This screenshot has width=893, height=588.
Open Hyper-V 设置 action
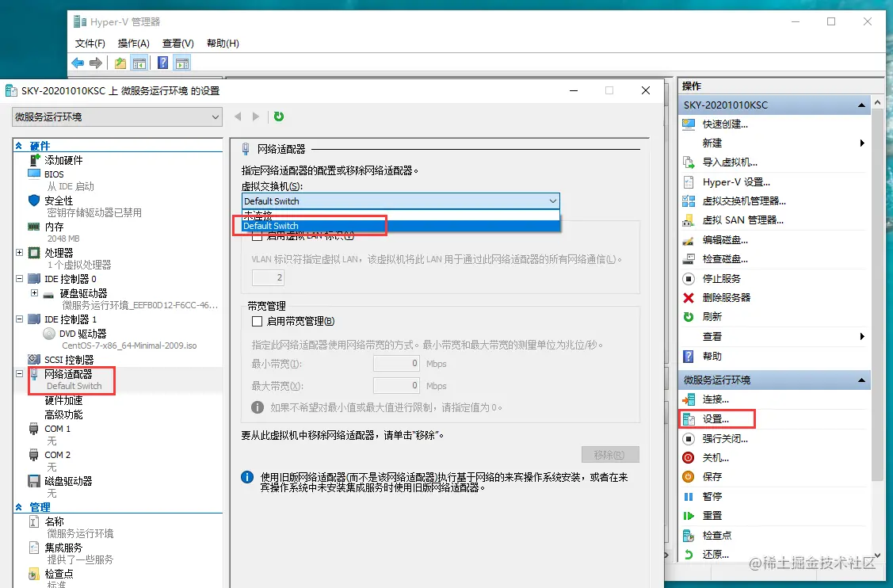736,182
